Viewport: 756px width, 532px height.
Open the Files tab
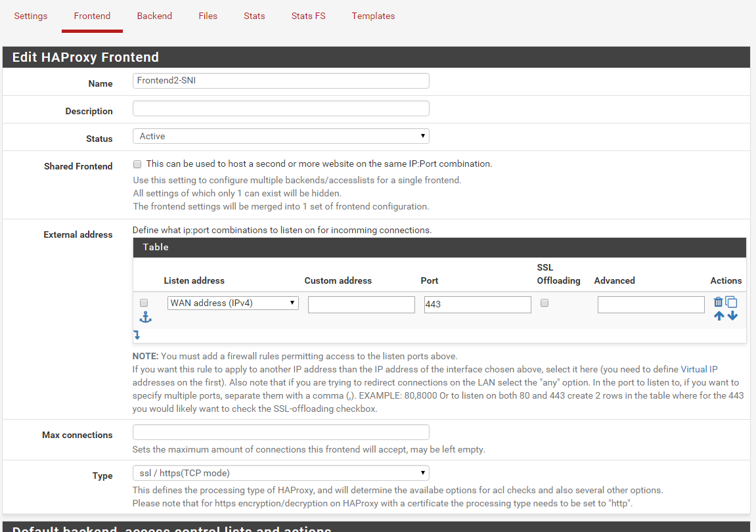point(208,16)
